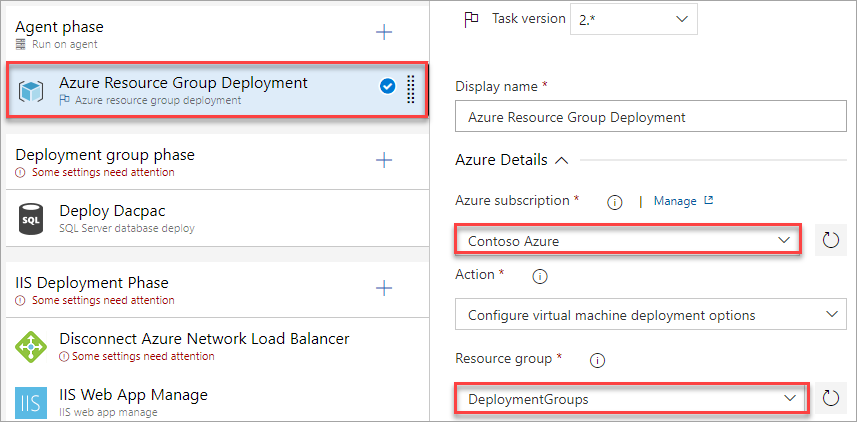Add a task to Deployment group phase

coord(384,160)
